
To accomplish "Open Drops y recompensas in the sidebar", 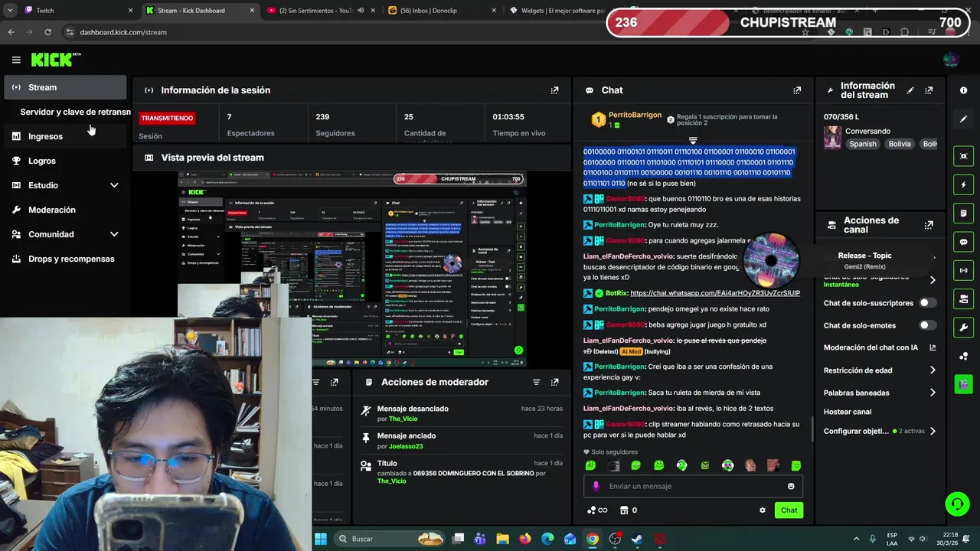I will [x=65, y=259].
